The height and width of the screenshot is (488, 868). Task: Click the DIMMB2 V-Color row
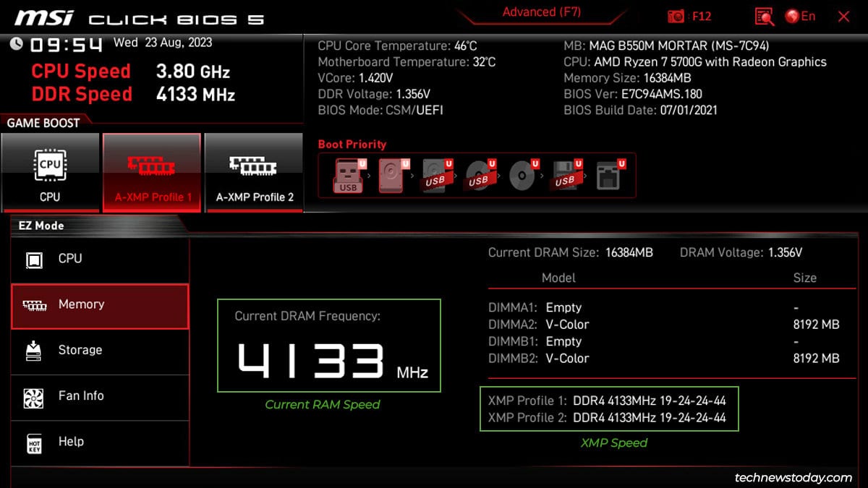(x=664, y=359)
